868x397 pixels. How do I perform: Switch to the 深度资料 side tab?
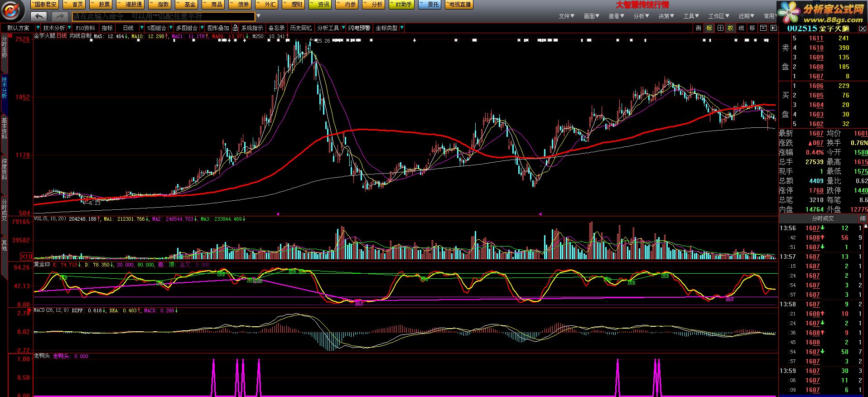pyautogui.click(x=4, y=169)
